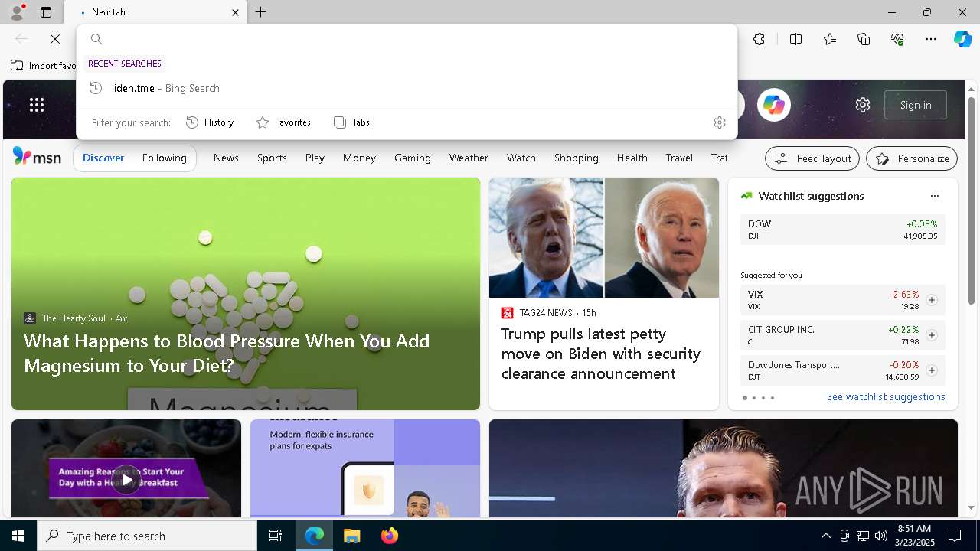Toggle Split screen icon in toolbar
Screen dimensions: 980x551
tap(795, 39)
